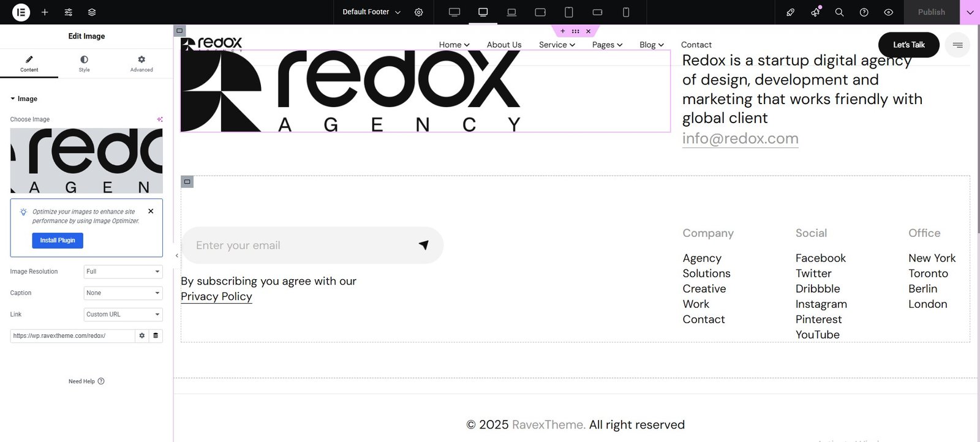This screenshot has width=980, height=442.
Task: Collapse the editor panel arrow
Action: [177, 255]
